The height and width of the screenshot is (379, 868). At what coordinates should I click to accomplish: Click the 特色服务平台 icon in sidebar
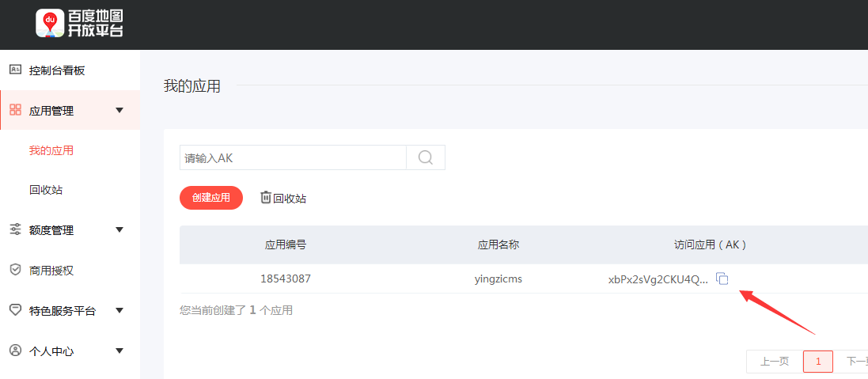click(15, 310)
